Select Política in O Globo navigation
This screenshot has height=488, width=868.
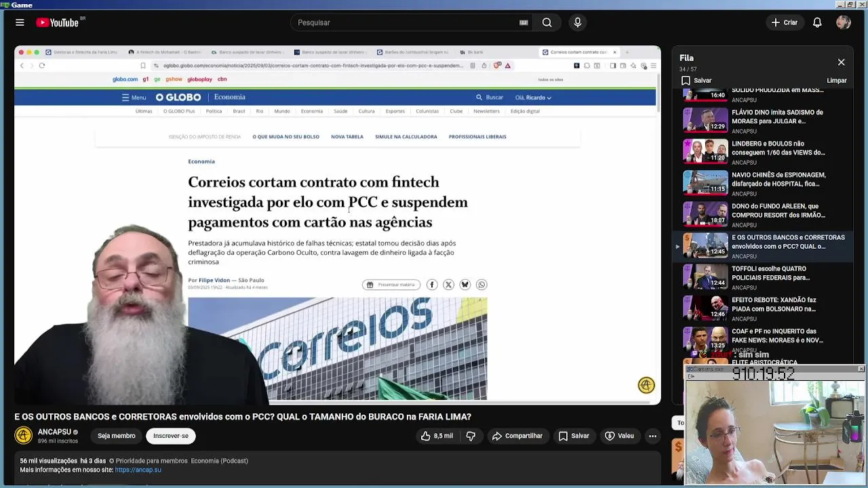point(214,111)
